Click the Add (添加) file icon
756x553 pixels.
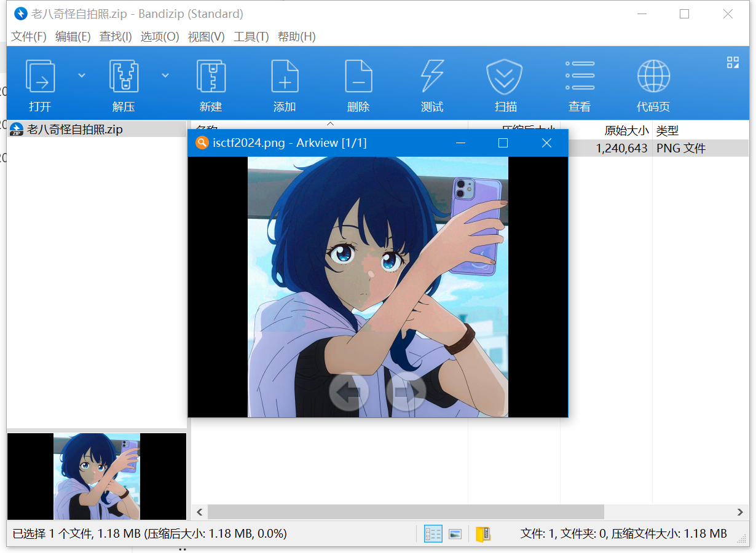pos(285,76)
